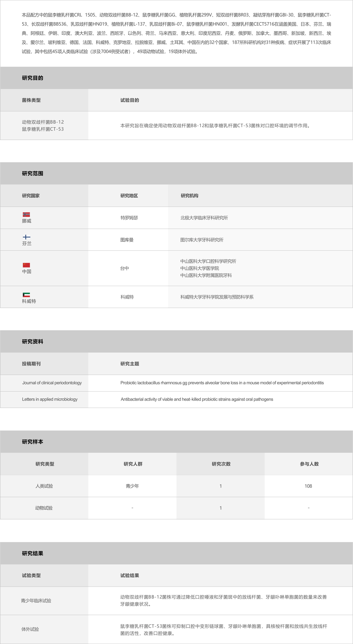The width and height of the screenshot is (353, 644).
Task: Click the 菌株类型 column header
Action: click(31, 100)
